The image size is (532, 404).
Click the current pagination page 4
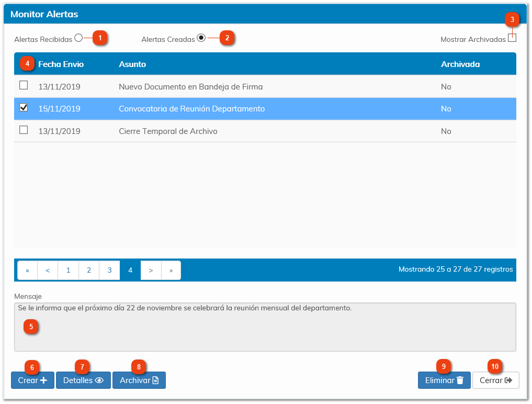pyautogui.click(x=130, y=271)
